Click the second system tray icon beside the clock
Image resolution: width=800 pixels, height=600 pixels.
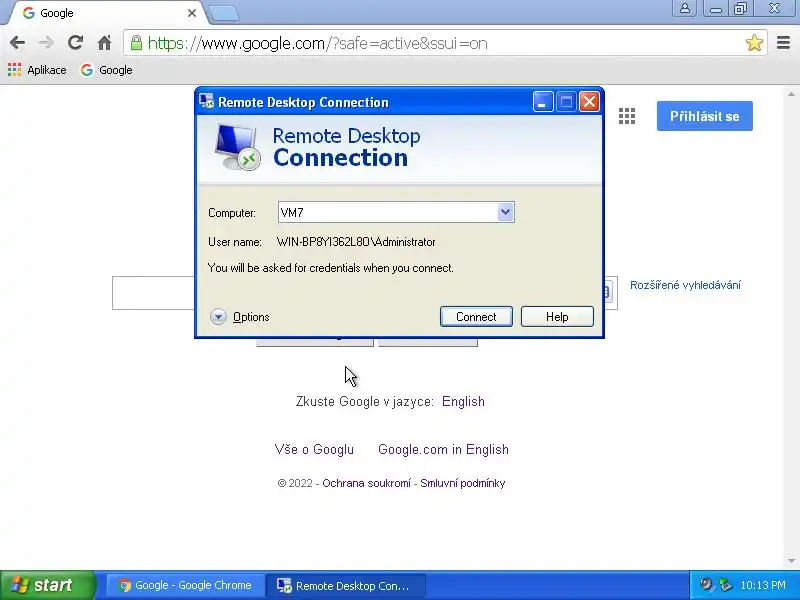pos(725,585)
